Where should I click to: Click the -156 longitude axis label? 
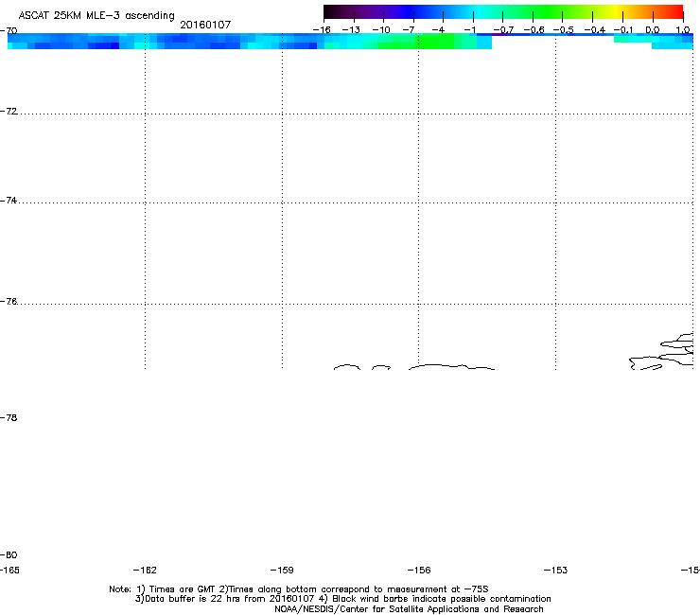point(419,570)
